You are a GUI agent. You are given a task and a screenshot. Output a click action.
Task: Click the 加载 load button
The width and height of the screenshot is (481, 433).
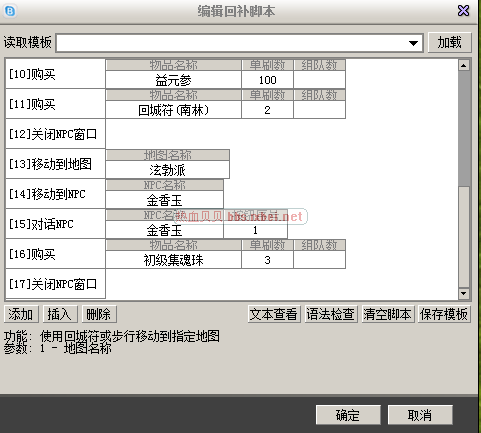(449, 42)
